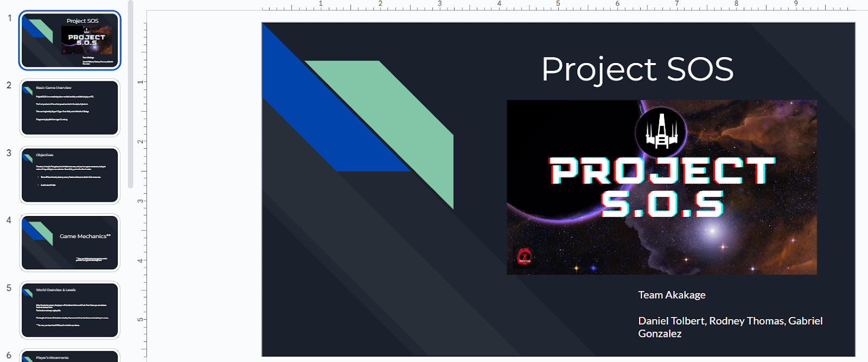Click the vertical ruler beside slide
Viewport: 868px width, 362px height.
coord(141,189)
